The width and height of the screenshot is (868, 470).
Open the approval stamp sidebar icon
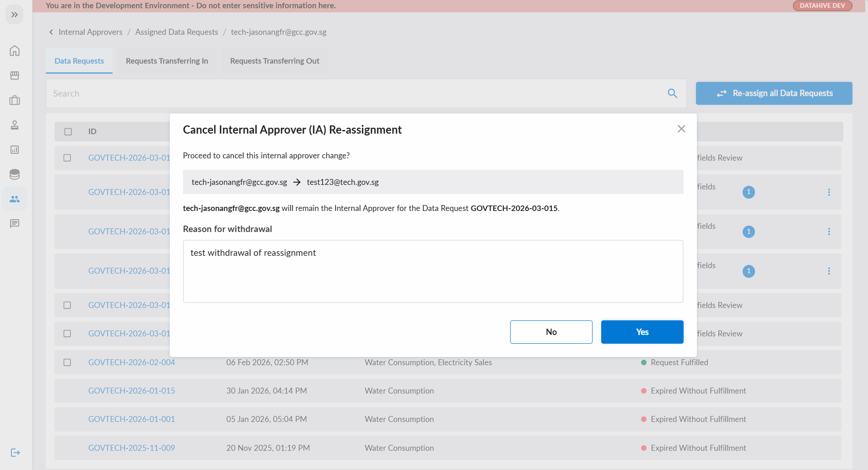(15, 124)
